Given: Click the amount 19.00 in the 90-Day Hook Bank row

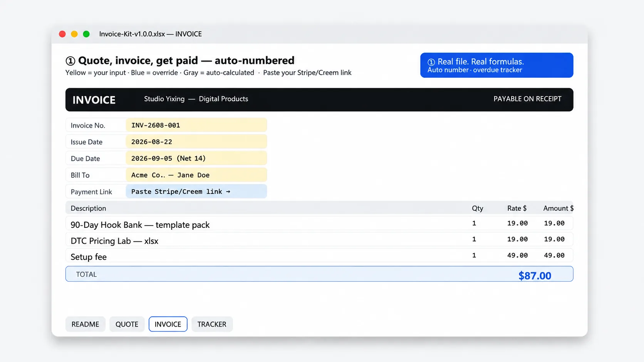Looking at the screenshot, I should pos(554,223).
